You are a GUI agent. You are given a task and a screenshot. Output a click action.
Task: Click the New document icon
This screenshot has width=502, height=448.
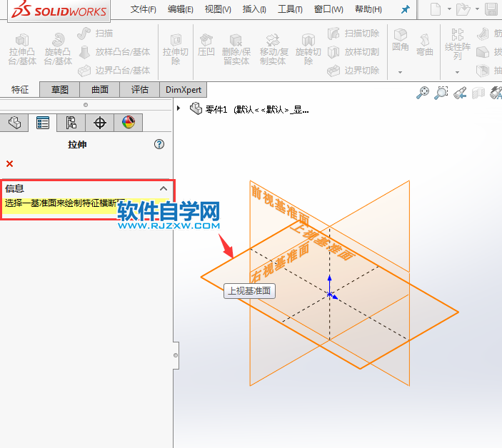tap(436, 9)
